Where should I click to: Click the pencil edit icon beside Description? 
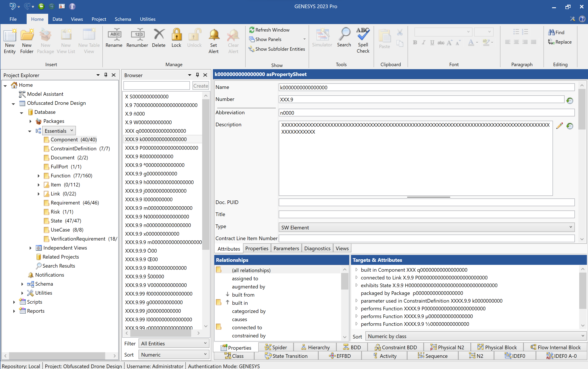(x=559, y=126)
